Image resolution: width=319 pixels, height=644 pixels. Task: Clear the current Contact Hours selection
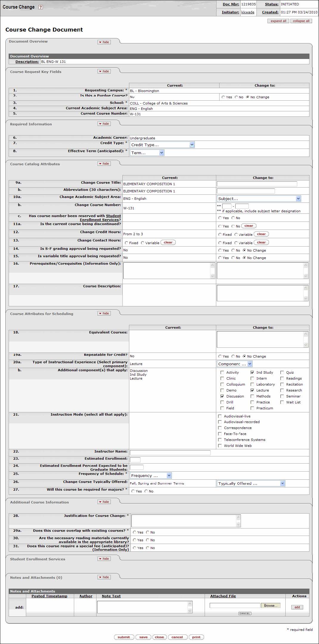(x=168, y=243)
